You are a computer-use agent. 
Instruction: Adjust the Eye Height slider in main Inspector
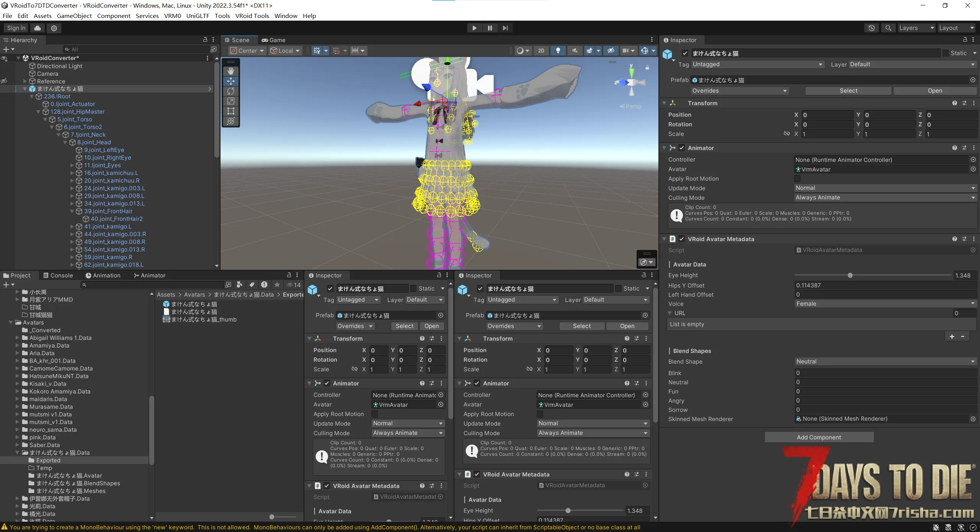(x=873, y=275)
